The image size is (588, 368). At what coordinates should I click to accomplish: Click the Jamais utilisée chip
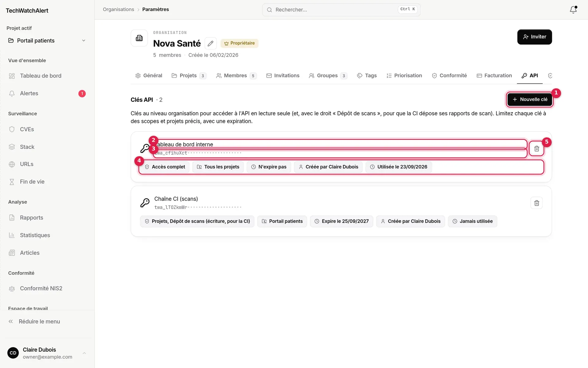pos(472,221)
